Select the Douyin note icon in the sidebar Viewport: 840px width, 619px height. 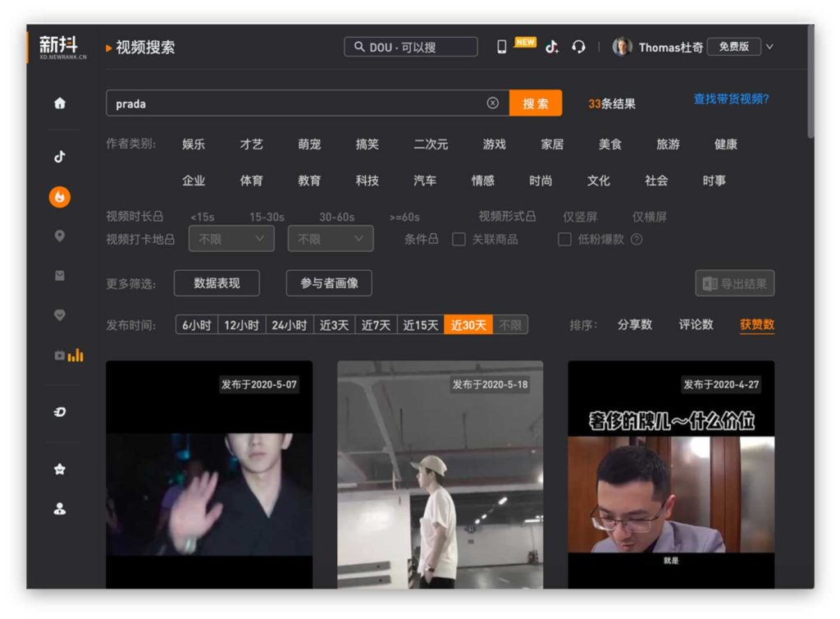(x=59, y=157)
